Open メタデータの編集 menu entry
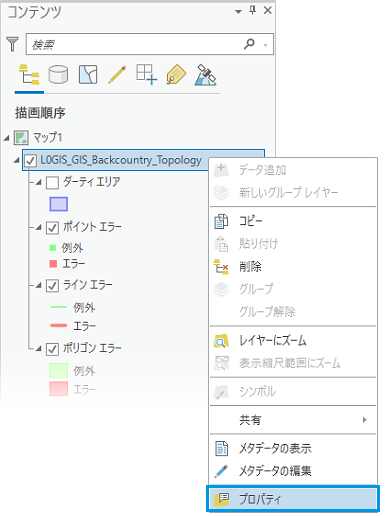This screenshot has width=386, height=516. [293, 471]
